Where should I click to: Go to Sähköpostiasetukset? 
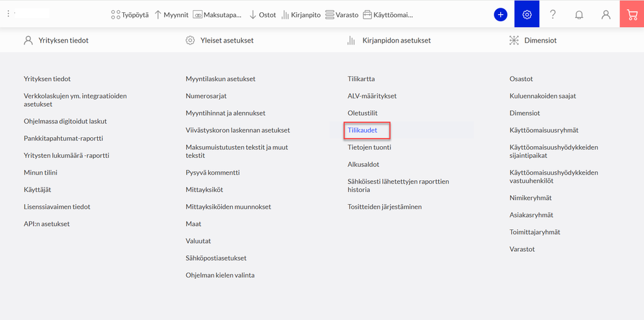216,258
